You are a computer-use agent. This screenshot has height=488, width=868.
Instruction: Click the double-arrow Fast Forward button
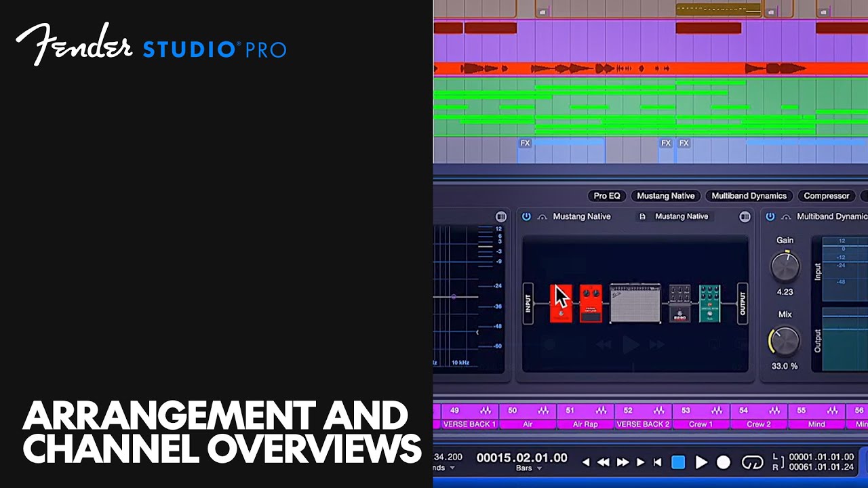pyautogui.click(x=623, y=462)
